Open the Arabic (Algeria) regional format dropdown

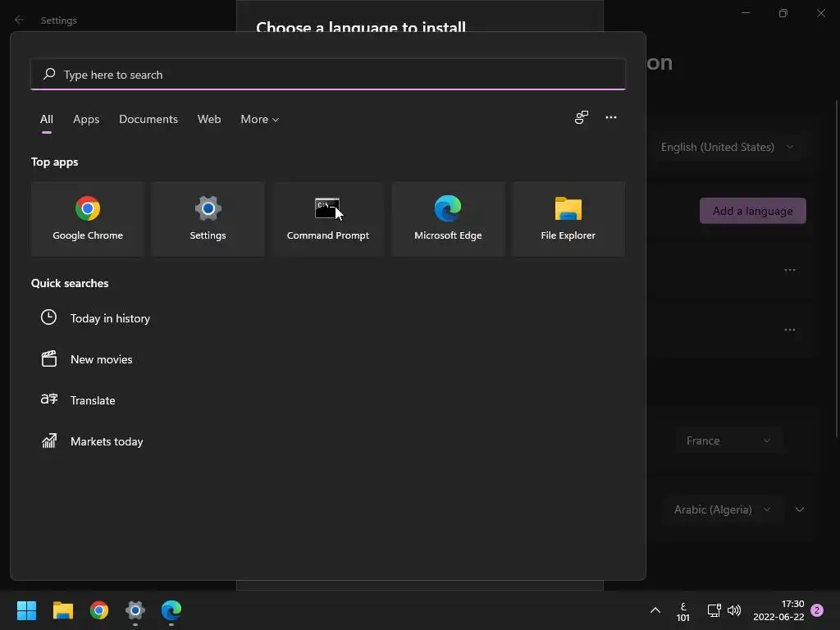723,509
